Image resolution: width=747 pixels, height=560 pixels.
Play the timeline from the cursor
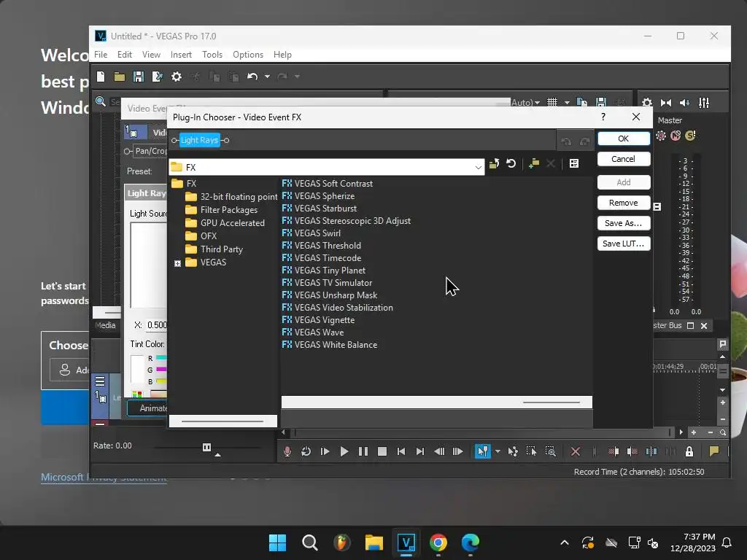pyautogui.click(x=344, y=451)
